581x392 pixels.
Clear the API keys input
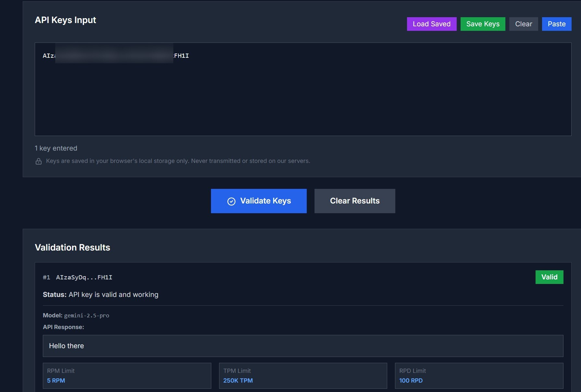click(523, 24)
